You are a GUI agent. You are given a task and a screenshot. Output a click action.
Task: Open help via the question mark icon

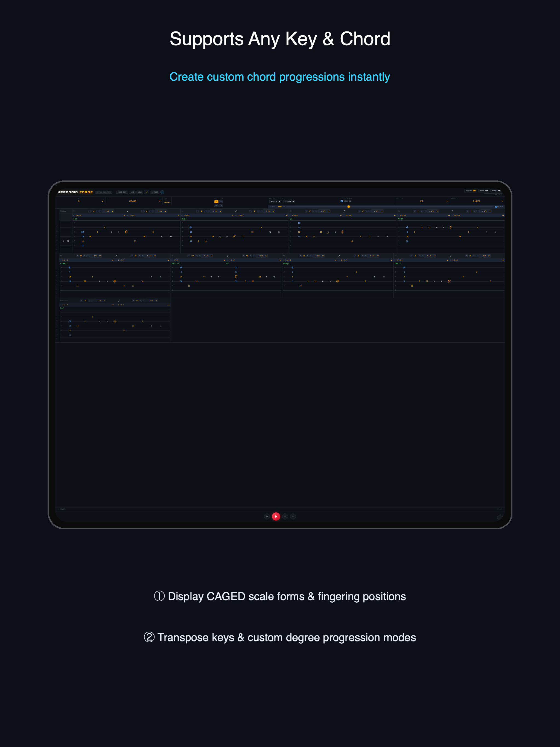[x=162, y=192]
